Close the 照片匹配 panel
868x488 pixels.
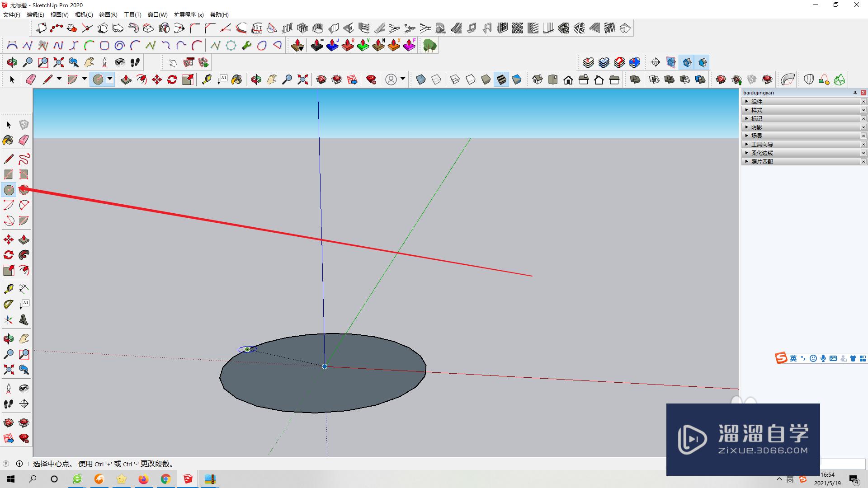(863, 162)
